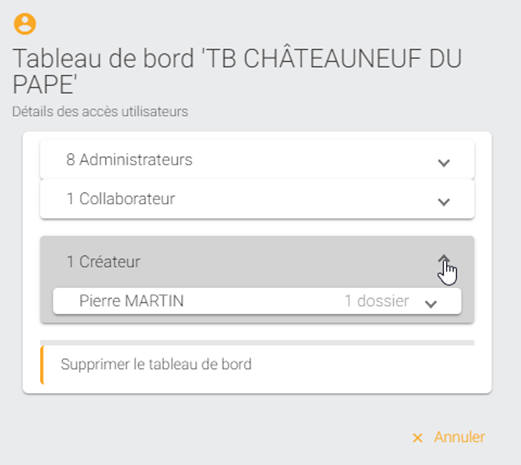Expand Pierre MARTIN's dossier chevron
Screen dimensions: 521x465
(431, 304)
